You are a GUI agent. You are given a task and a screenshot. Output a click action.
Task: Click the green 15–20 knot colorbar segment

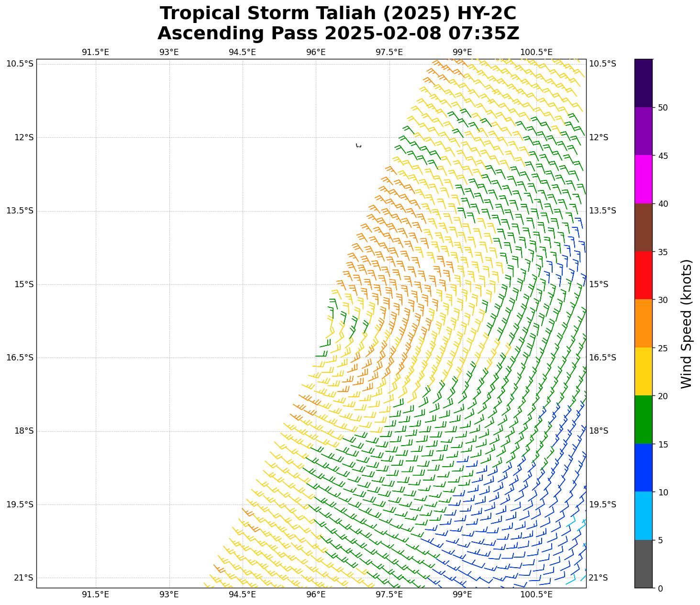pos(643,419)
